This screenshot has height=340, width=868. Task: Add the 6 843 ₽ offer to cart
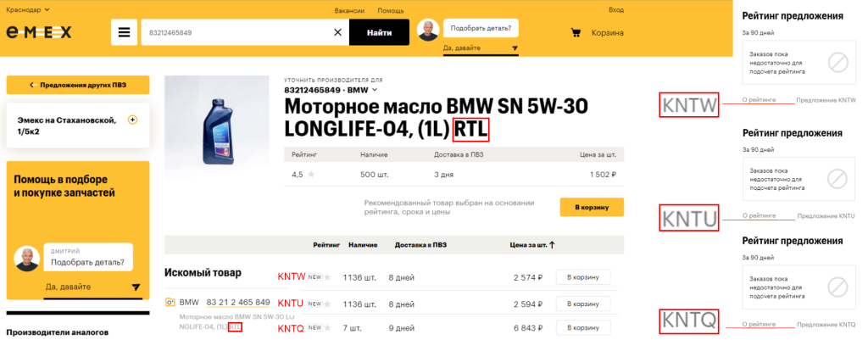(x=583, y=328)
